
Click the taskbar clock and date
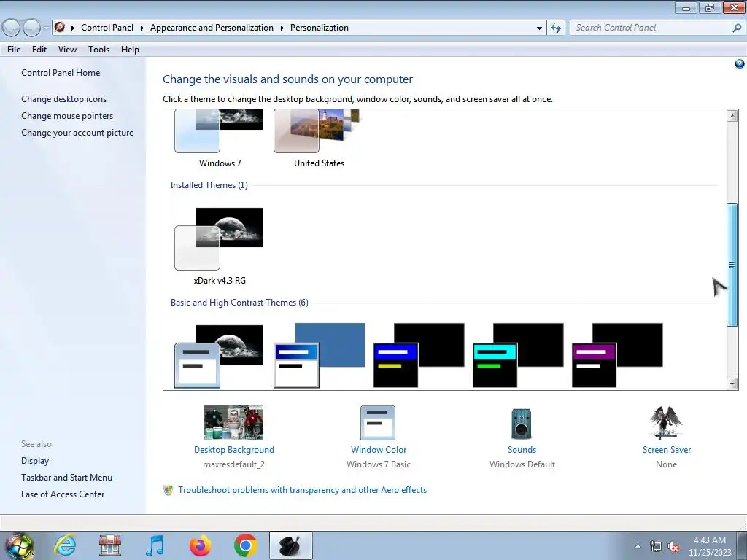pos(709,546)
